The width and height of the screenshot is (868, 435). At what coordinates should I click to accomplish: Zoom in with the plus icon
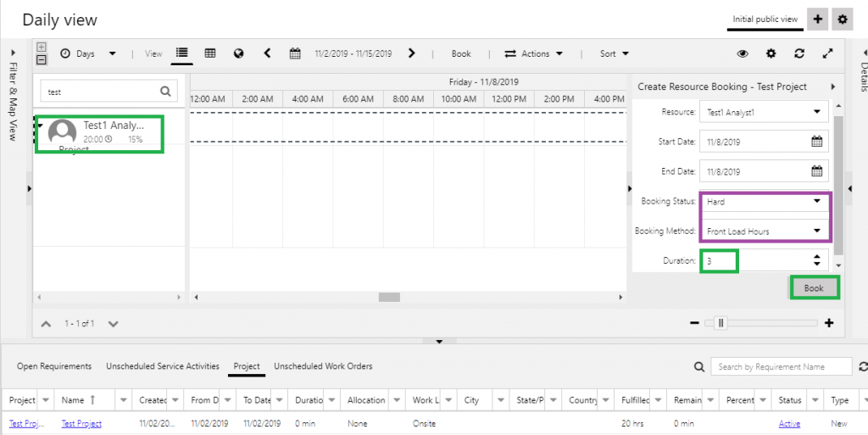pyautogui.click(x=829, y=323)
